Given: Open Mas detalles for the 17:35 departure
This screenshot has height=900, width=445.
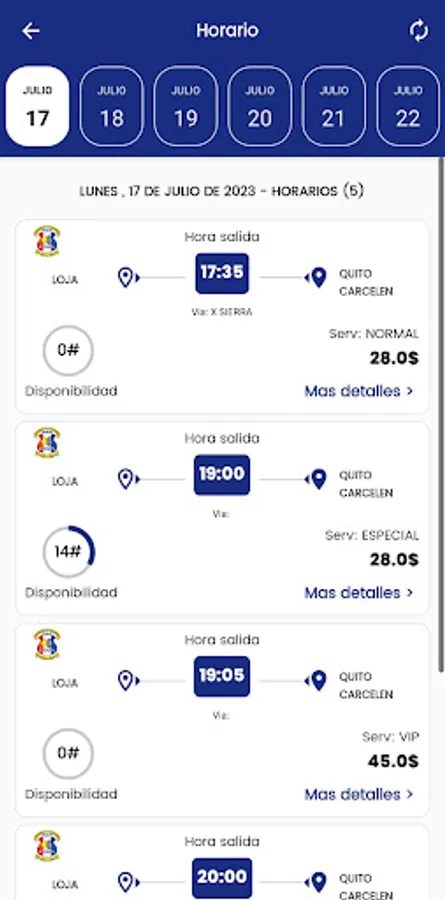Looking at the screenshot, I should click(x=359, y=391).
